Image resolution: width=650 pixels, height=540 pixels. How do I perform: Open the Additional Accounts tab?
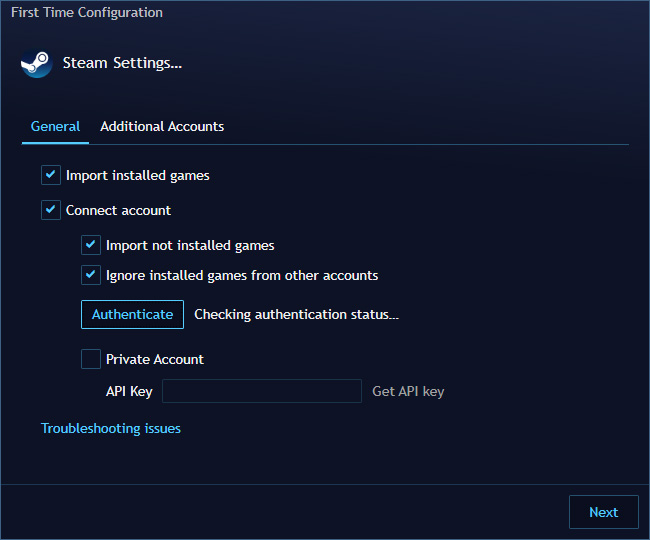162,126
